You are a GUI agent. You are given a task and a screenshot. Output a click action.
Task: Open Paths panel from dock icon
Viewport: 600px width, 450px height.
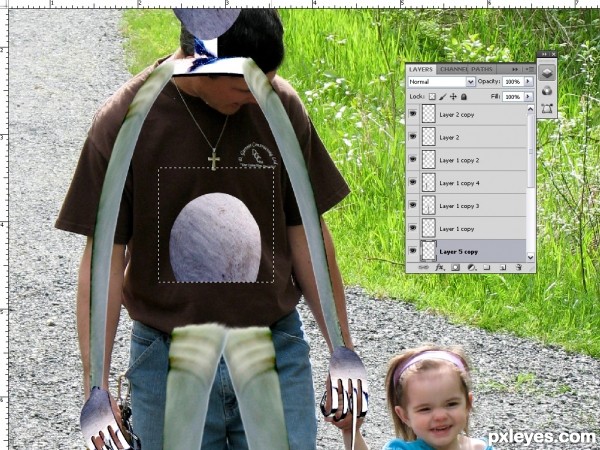click(547, 109)
